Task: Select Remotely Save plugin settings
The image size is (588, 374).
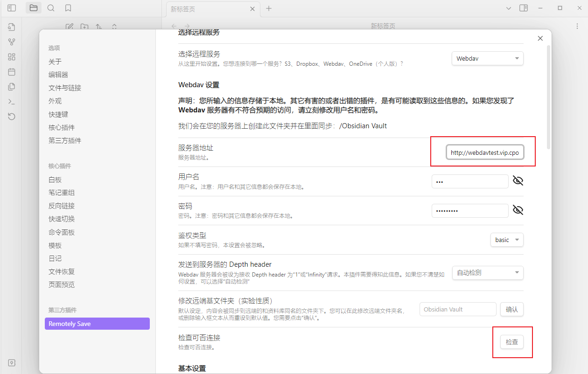Action: coord(97,324)
